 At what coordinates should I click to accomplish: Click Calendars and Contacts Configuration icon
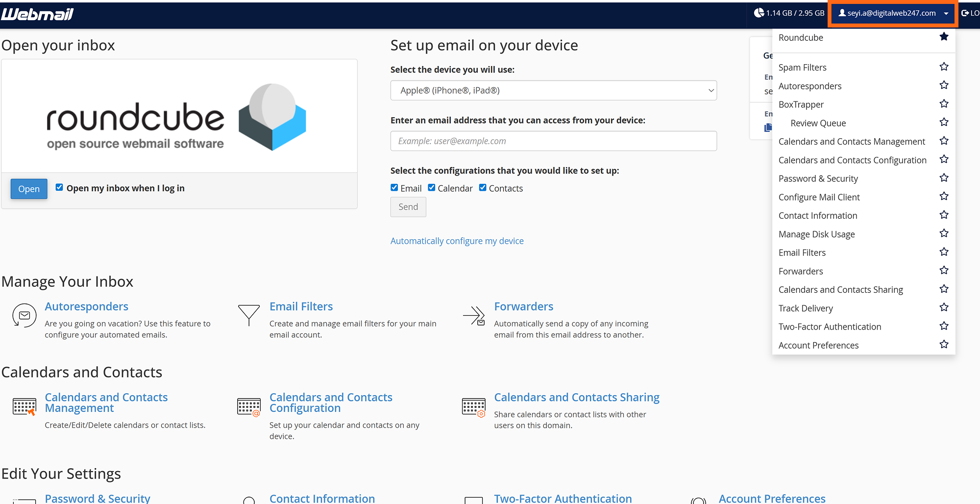249,407
